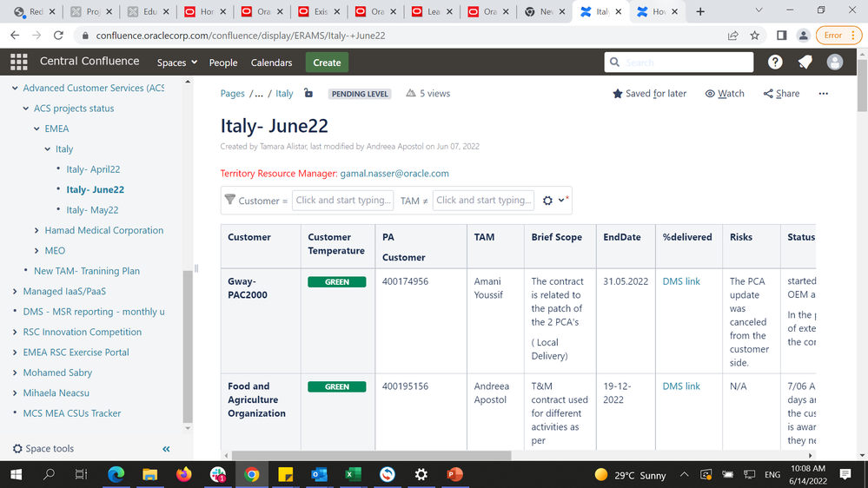The height and width of the screenshot is (488, 868).
Task: Open the Confluence app switcher grid icon
Action: tap(19, 62)
